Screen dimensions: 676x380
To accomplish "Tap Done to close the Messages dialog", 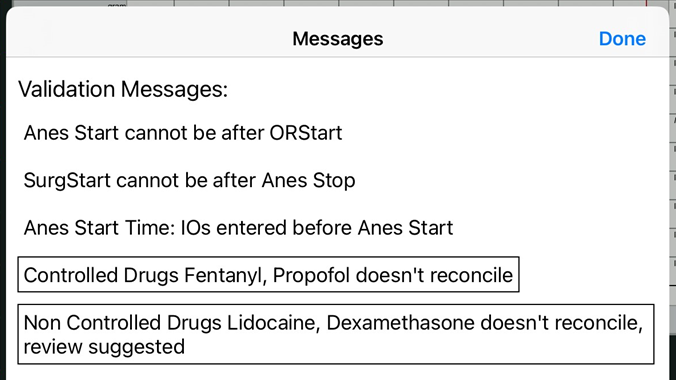I will pos(622,39).
